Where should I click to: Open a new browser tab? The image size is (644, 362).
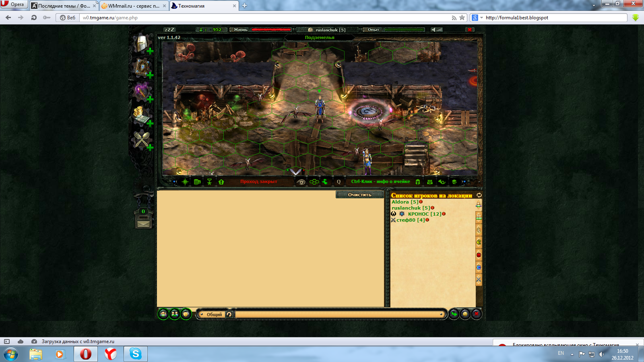244,6
